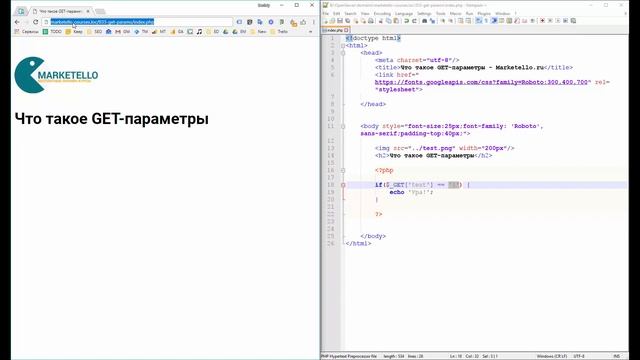Image resolution: width=640 pixels, height=360 pixels.
Task: Click the Undo arrow in Notepad++ toolbar
Action: 407,21
